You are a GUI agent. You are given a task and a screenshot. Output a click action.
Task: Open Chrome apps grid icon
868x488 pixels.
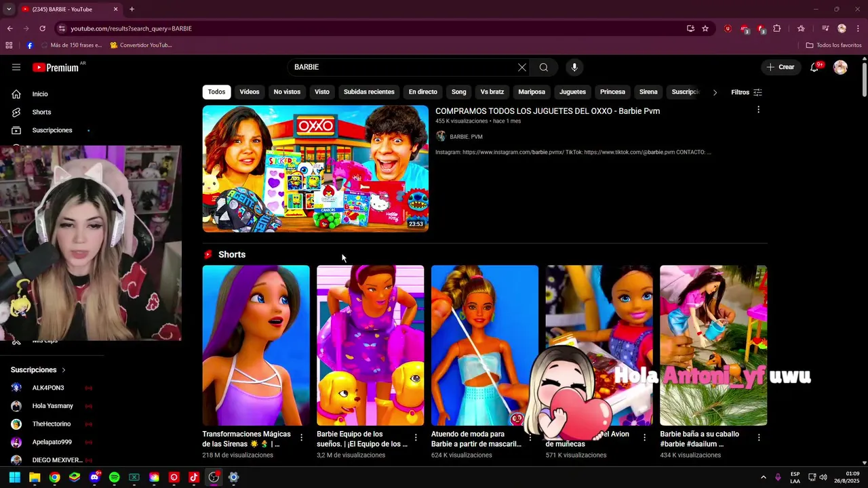9,45
